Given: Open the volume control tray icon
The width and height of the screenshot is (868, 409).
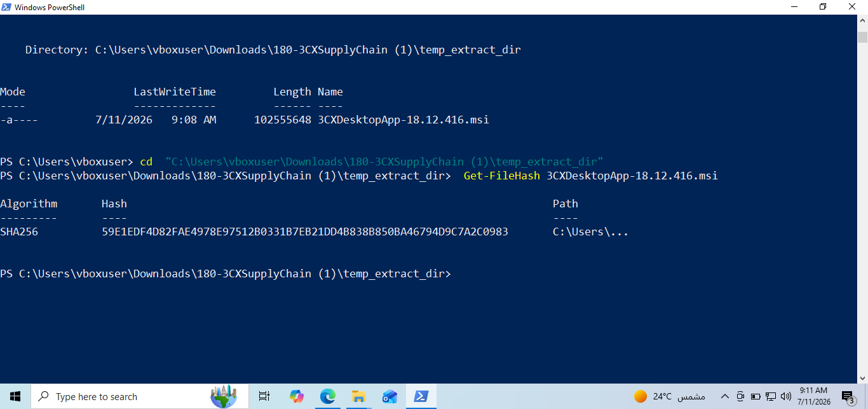Looking at the screenshot, I should (x=786, y=396).
